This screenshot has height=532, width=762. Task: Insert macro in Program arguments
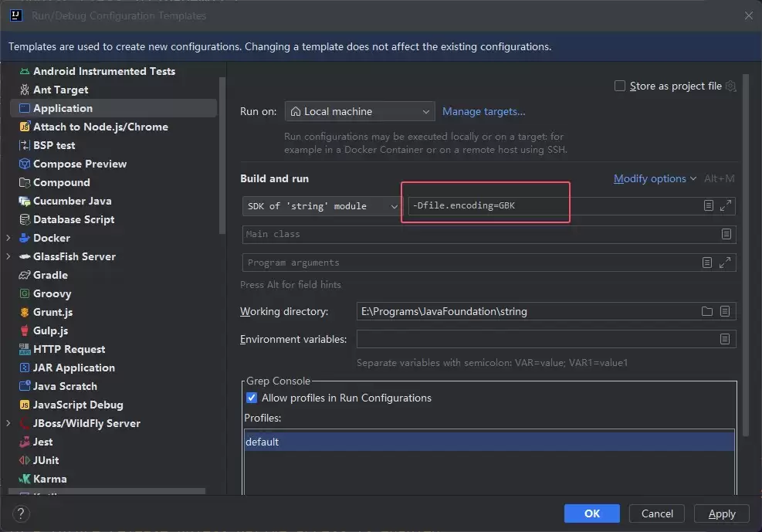(707, 263)
